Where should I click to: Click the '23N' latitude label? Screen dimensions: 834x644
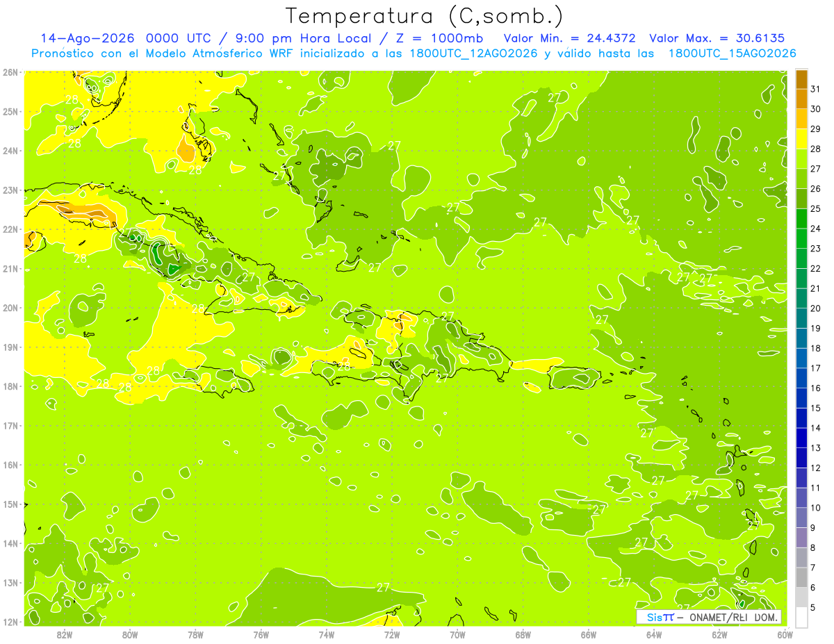point(10,190)
